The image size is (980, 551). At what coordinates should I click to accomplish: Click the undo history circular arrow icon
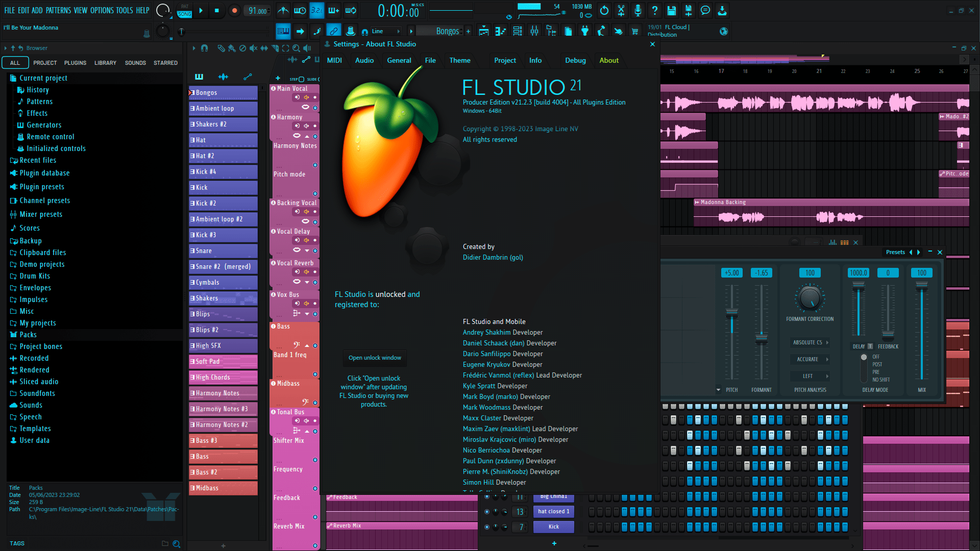[604, 11]
